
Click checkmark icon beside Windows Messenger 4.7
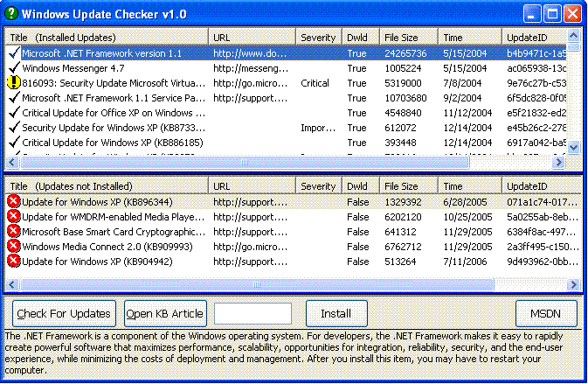14,68
